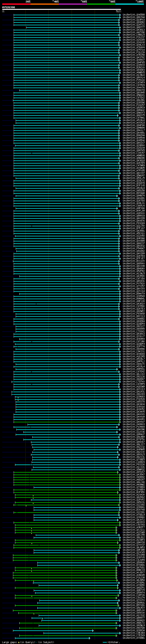Select the AV526398 query label
The height and width of the screenshot is (644, 146).
pos(8,8)
